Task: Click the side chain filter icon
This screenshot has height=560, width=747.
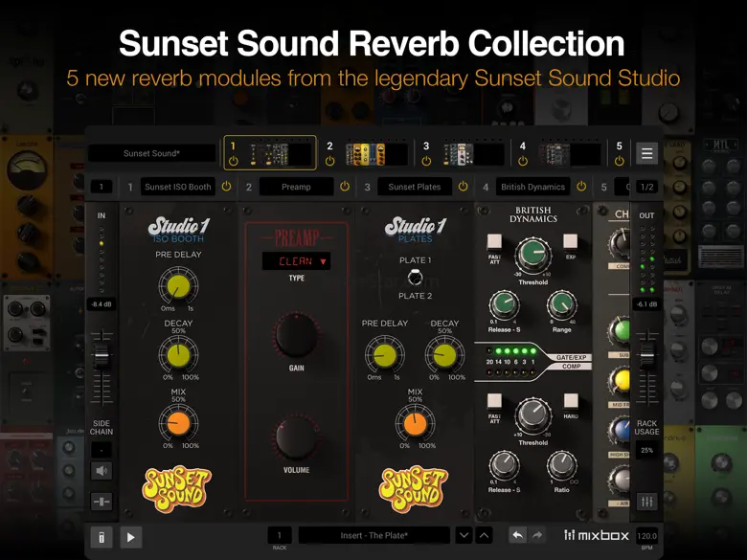Action: pyautogui.click(x=102, y=501)
